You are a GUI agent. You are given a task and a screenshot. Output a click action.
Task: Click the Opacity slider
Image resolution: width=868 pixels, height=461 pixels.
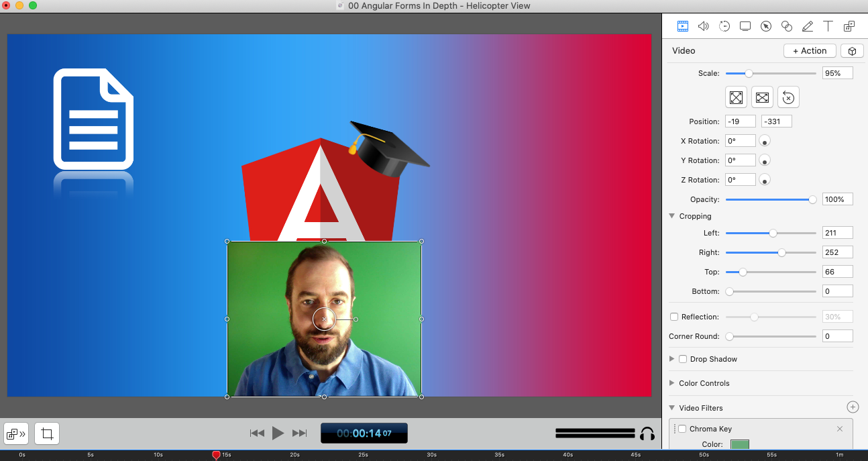[x=771, y=199]
